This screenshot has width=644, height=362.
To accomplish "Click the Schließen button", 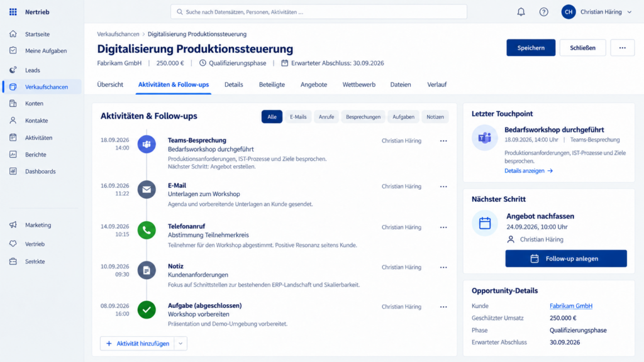I will tap(582, 48).
